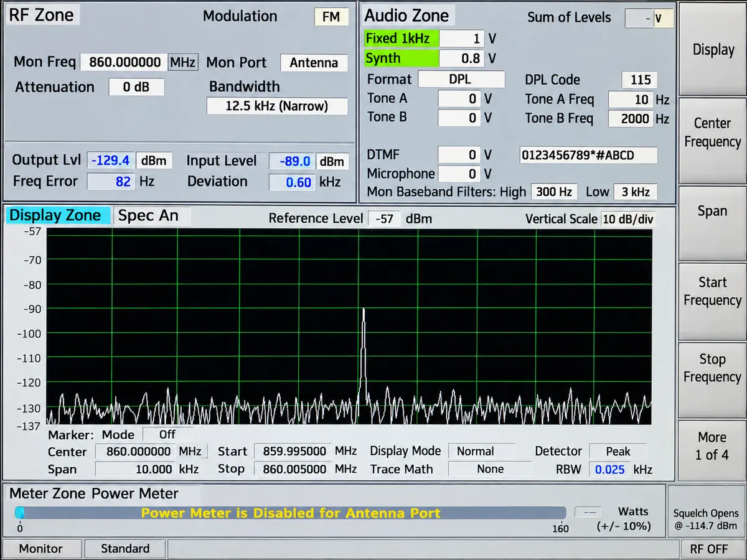Select the Audio Zone title
The height and width of the screenshot is (560, 747).
(407, 16)
